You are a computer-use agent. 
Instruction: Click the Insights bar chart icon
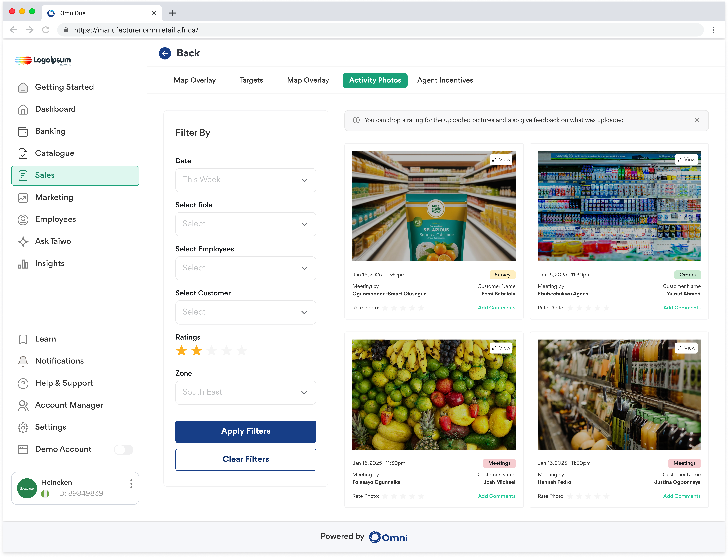point(23,264)
